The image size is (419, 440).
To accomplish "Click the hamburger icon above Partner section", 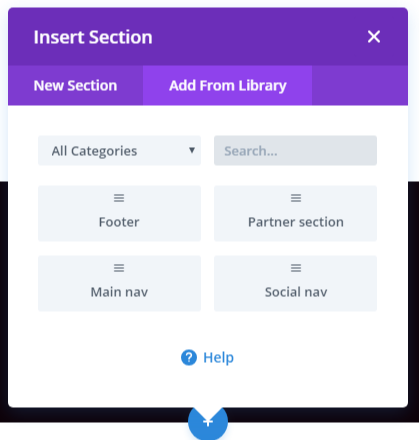I will tap(296, 198).
